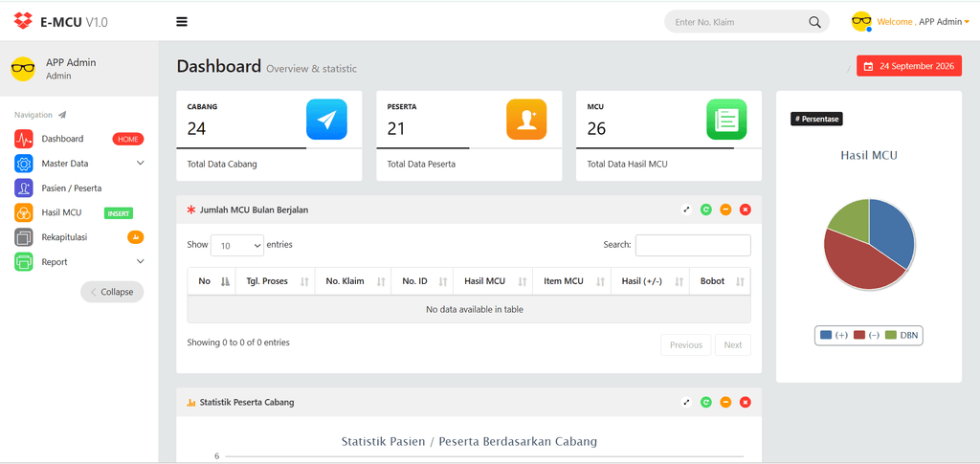
Task: Click the 24 September 2026 date button
Action: [x=909, y=66]
